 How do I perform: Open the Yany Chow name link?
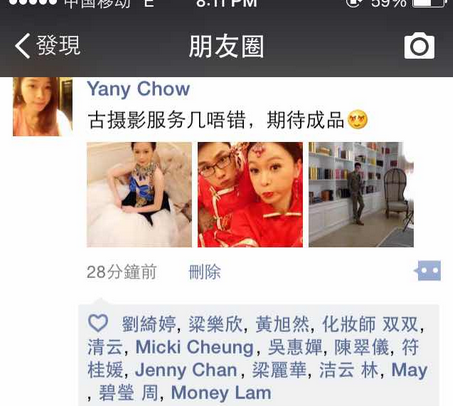[x=138, y=89]
